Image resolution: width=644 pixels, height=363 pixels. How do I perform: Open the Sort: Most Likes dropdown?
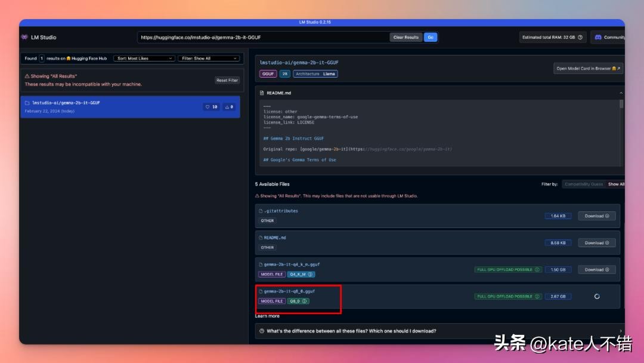point(144,59)
